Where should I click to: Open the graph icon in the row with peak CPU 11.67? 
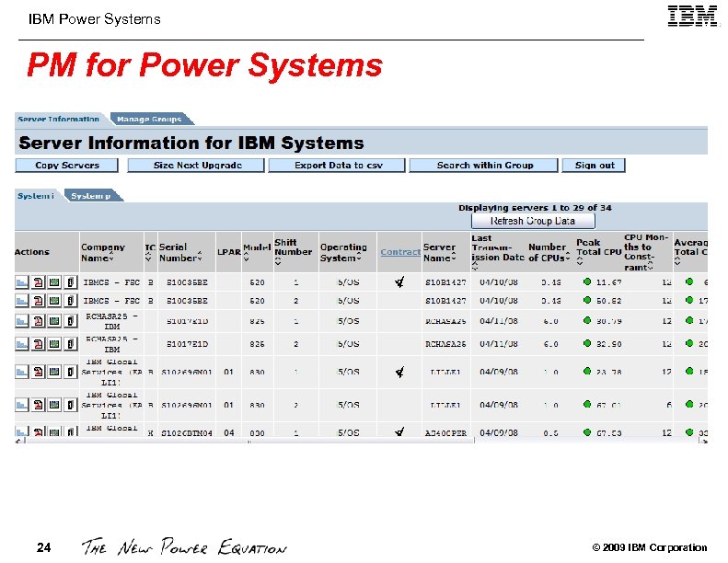click(22, 282)
